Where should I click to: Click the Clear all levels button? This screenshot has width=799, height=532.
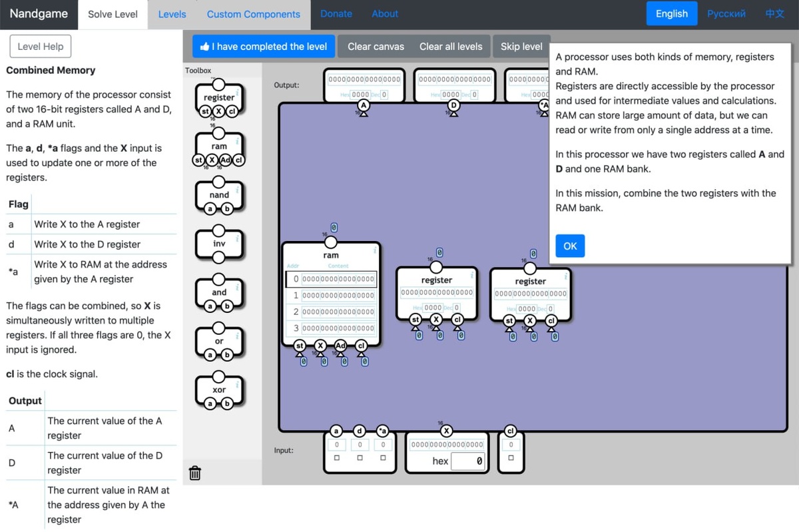click(451, 47)
